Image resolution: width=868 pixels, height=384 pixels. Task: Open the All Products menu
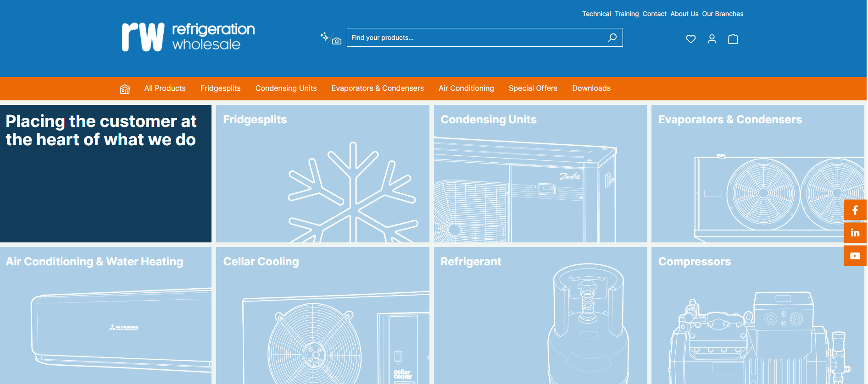[x=165, y=88]
